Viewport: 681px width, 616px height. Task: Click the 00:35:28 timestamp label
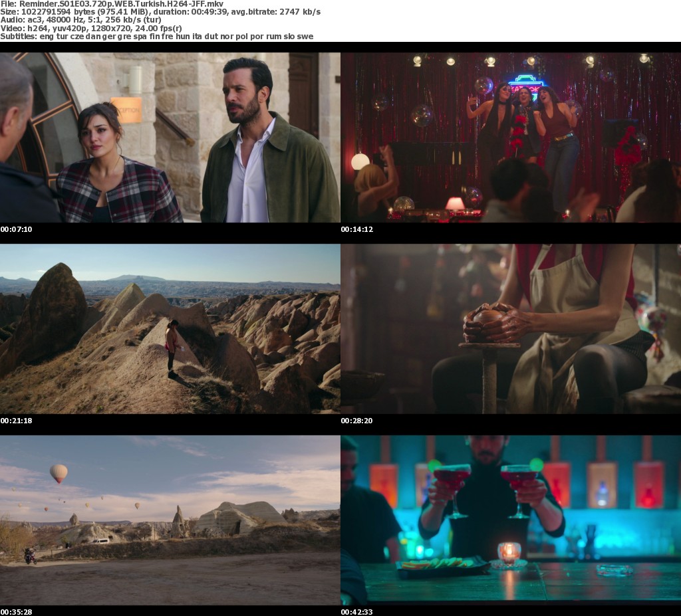[x=16, y=611]
